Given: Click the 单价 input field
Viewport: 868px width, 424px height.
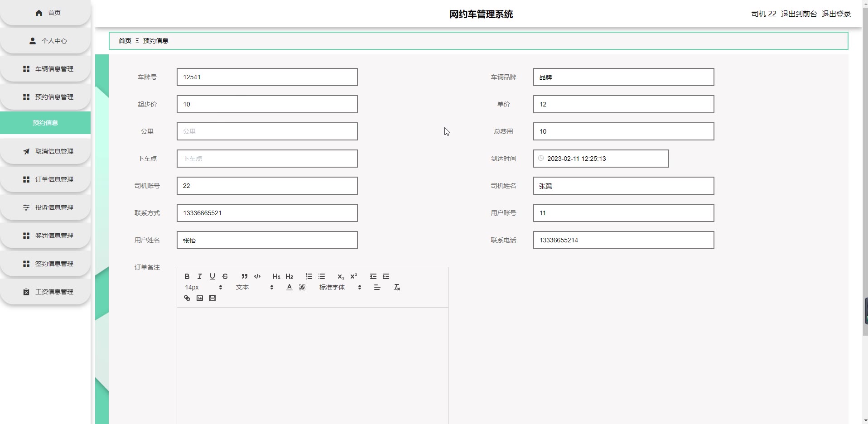Looking at the screenshot, I should click(x=623, y=104).
